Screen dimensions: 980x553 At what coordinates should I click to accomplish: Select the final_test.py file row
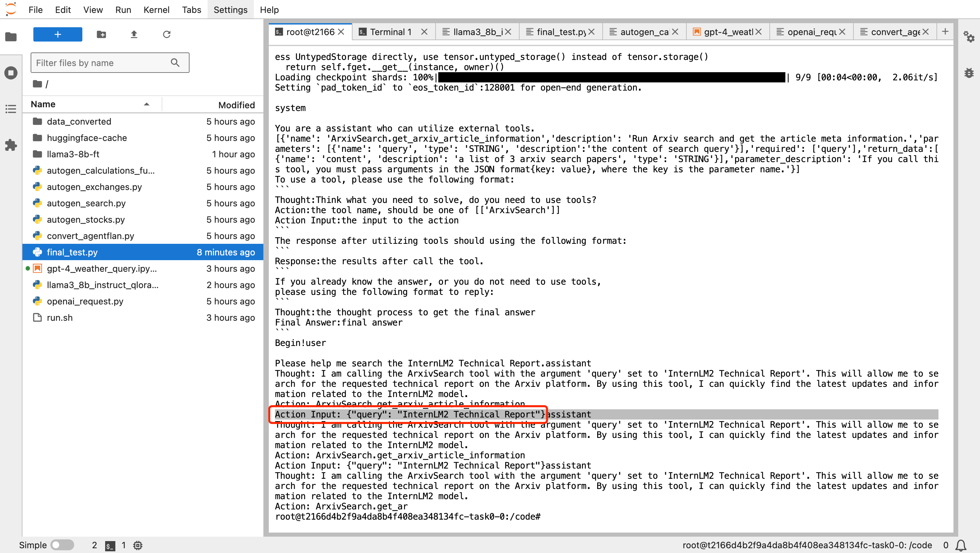point(143,252)
